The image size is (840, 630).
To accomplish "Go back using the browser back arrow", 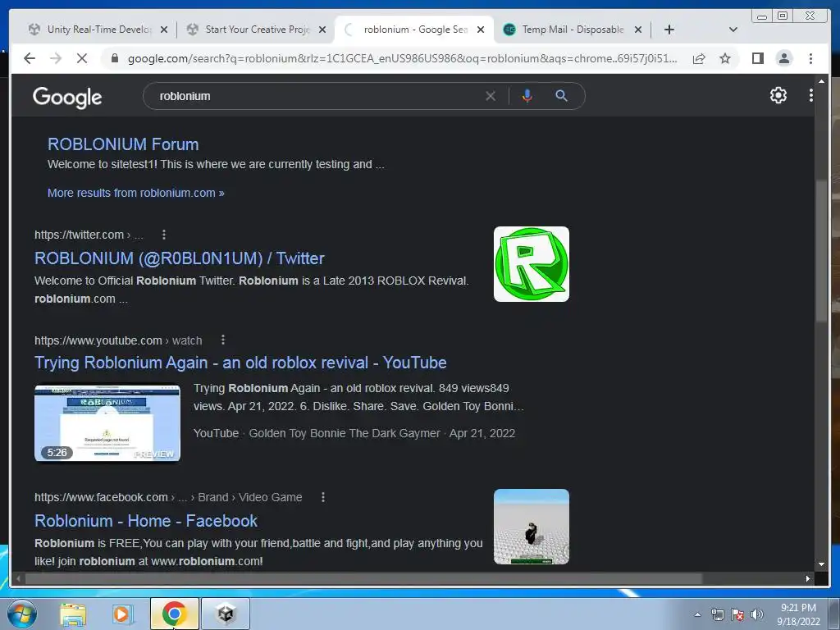I will pos(30,58).
